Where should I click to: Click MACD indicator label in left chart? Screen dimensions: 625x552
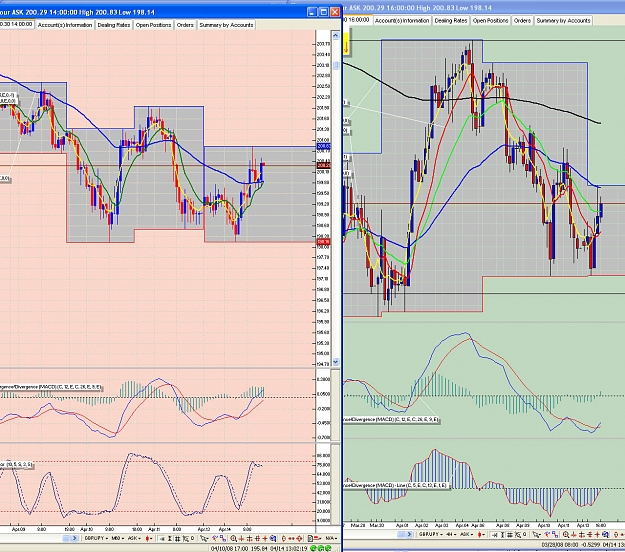click(x=51, y=387)
